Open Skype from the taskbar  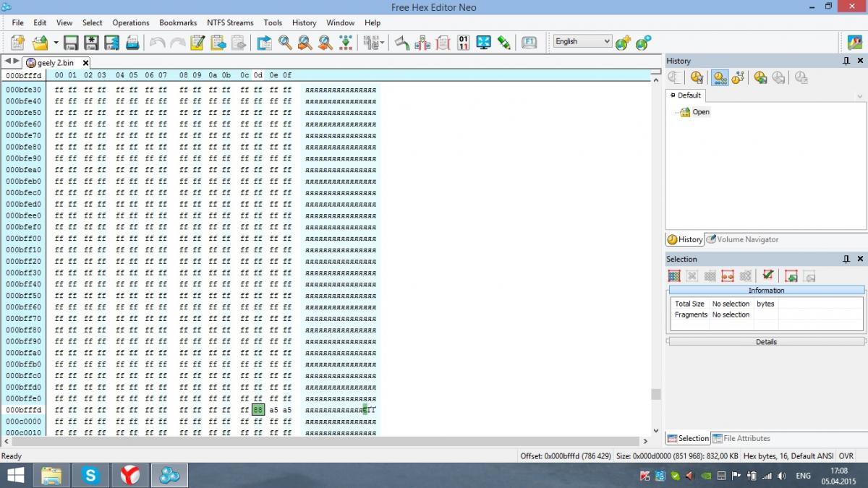pos(90,475)
